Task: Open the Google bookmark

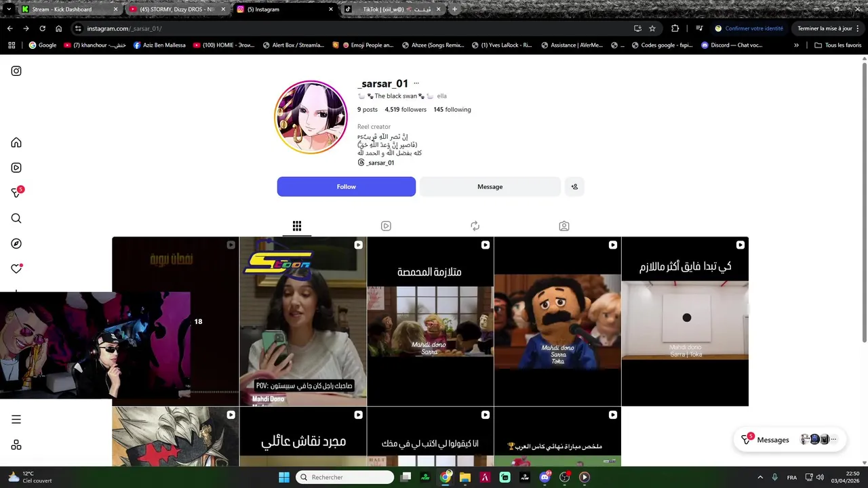Action: tap(43, 45)
